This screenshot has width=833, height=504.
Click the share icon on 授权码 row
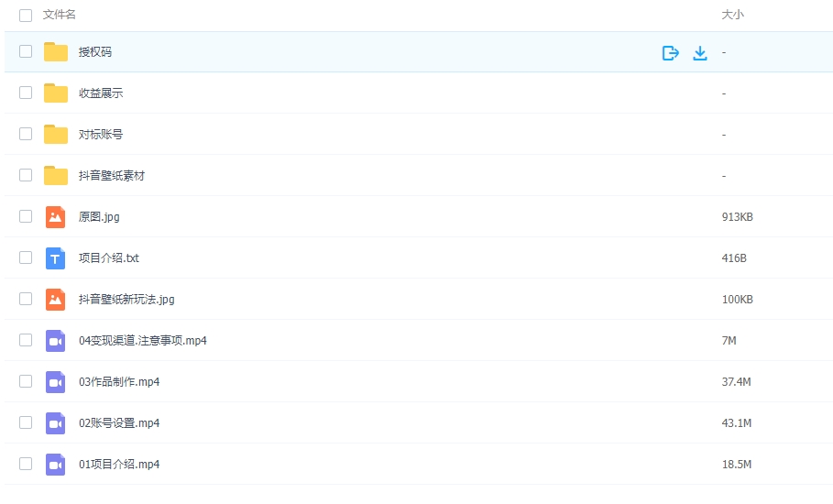click(x=670, y=52)
